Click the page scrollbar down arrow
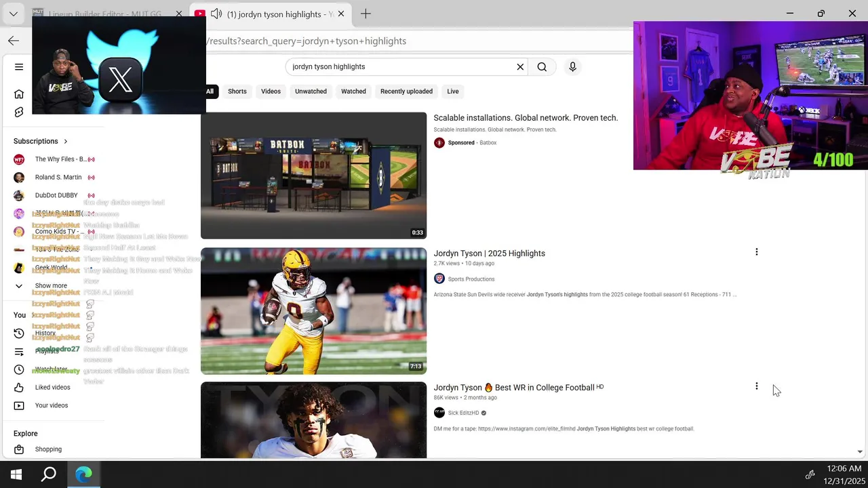The height and width of the screenshot is (488, 868). [860, 452]
